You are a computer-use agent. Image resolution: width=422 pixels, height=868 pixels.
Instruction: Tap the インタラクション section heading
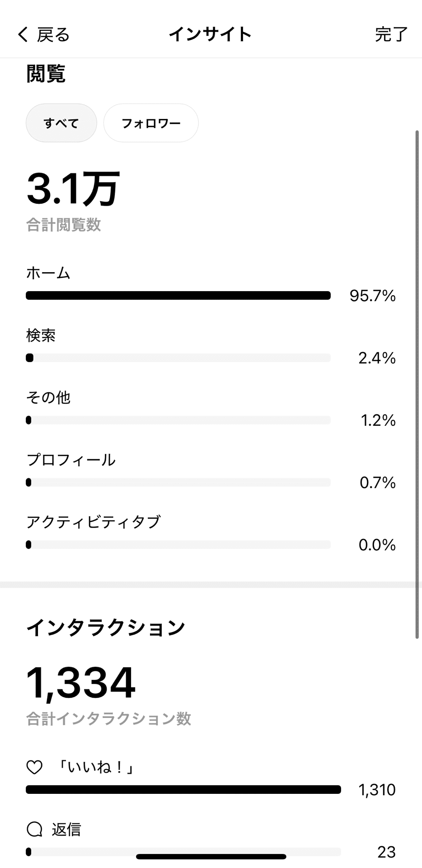(x=106, y=627)
